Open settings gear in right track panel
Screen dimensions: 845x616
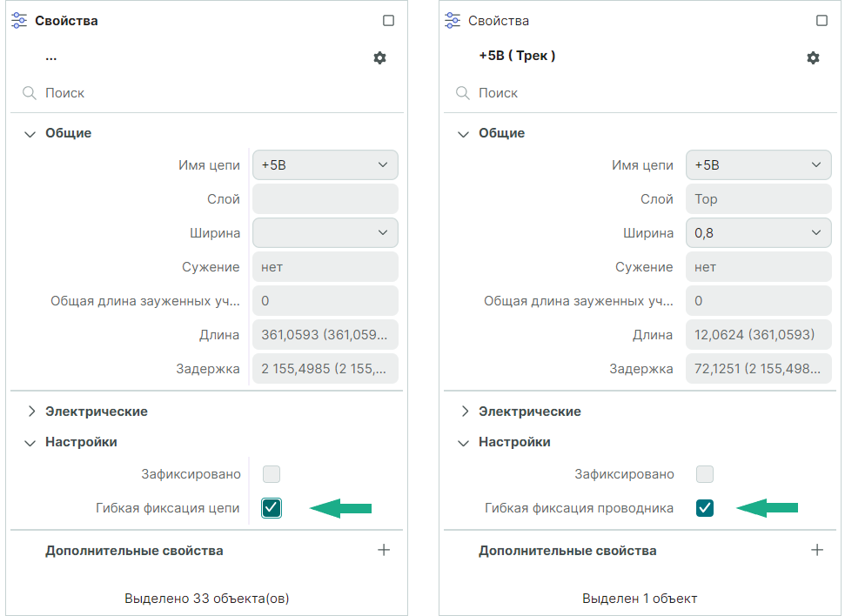coord(813,58)
